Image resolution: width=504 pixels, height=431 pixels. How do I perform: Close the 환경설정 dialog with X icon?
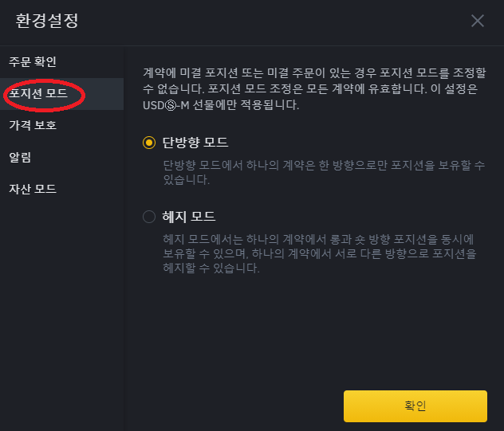click(478, 21)
